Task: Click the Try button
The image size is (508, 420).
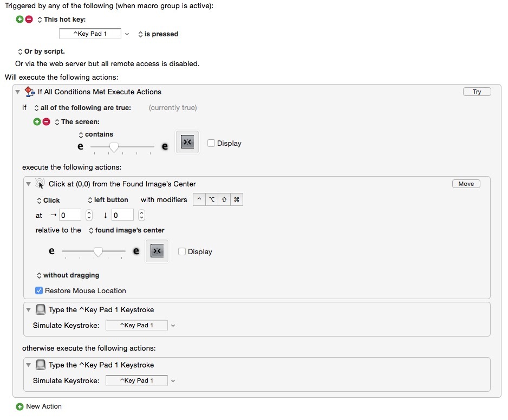Action: (477, 92)
